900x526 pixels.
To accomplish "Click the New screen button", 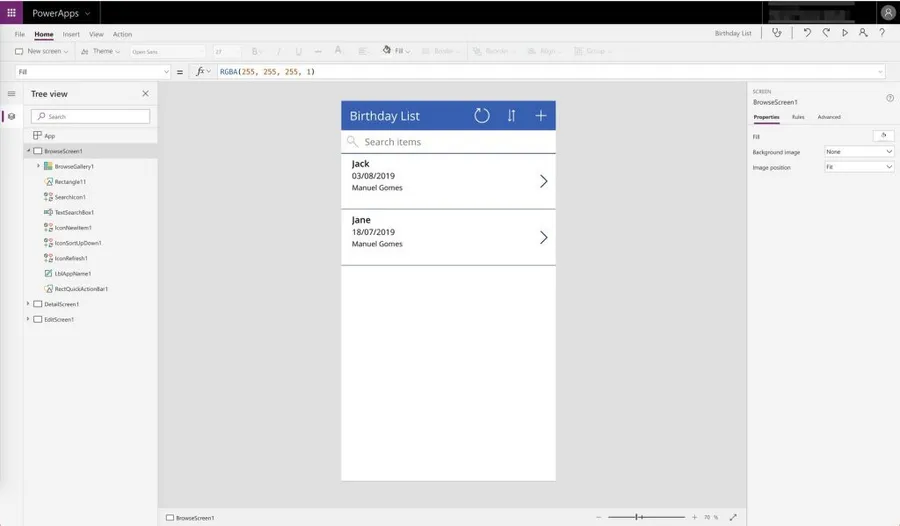I will point(42,51).
